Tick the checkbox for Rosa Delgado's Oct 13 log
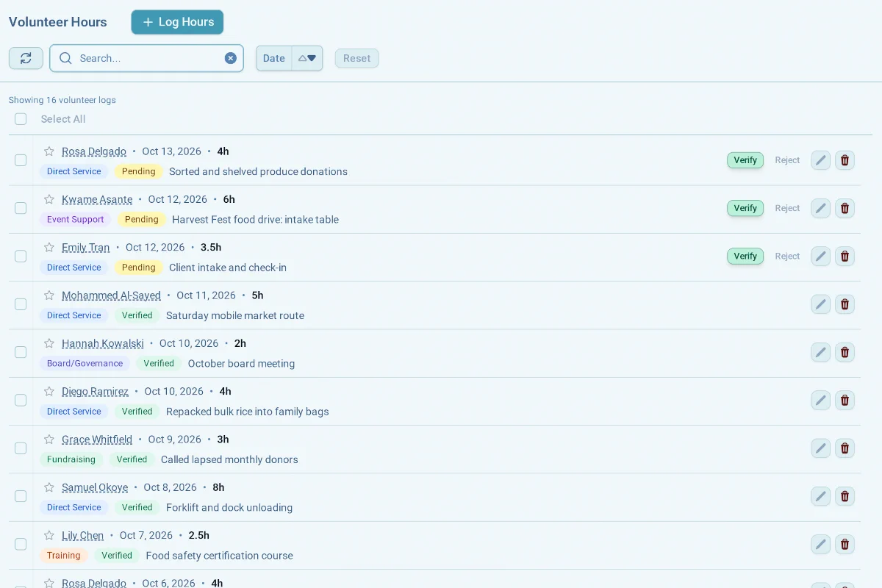Image resolution: width=882 pixels, height=588 pixels. tap(21, 160)
